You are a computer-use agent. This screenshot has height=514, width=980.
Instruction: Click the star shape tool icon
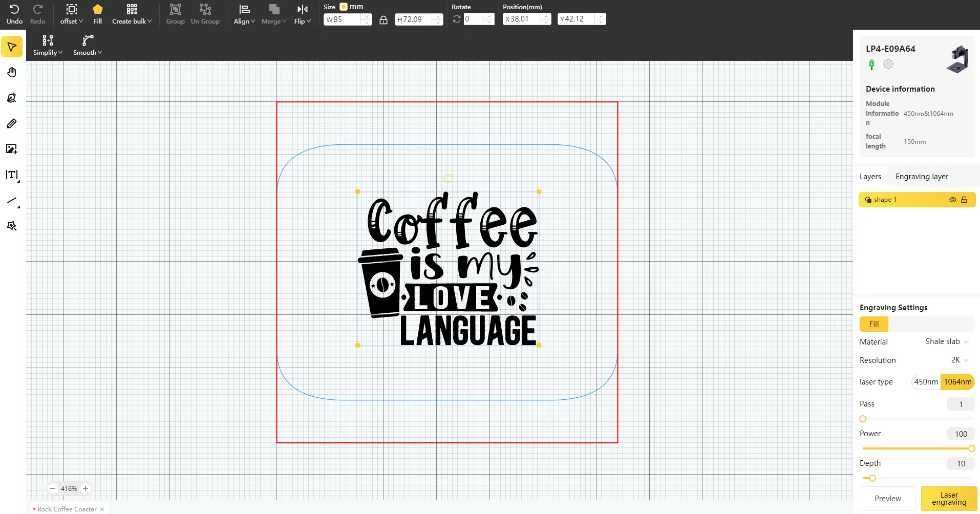point(12,226)
